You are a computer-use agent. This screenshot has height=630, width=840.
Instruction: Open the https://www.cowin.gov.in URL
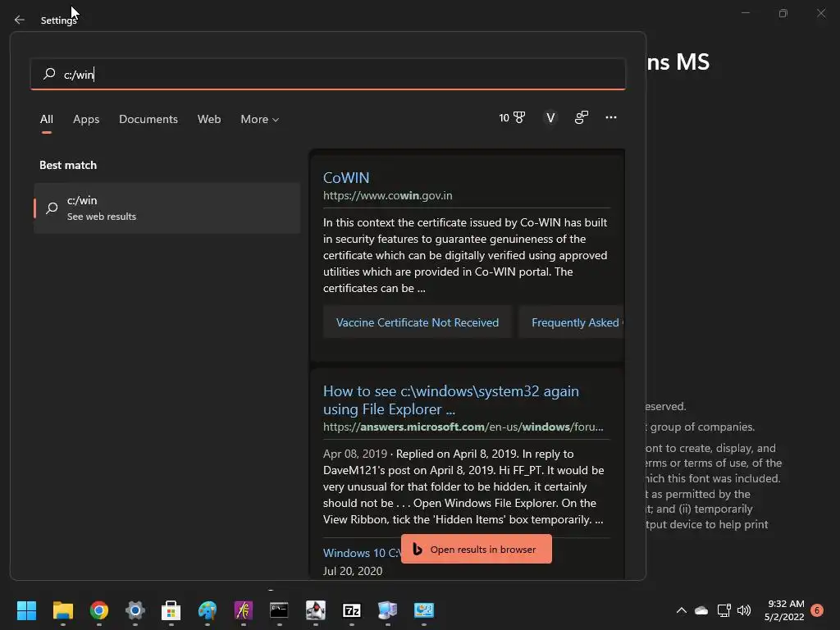click(387, 195)
